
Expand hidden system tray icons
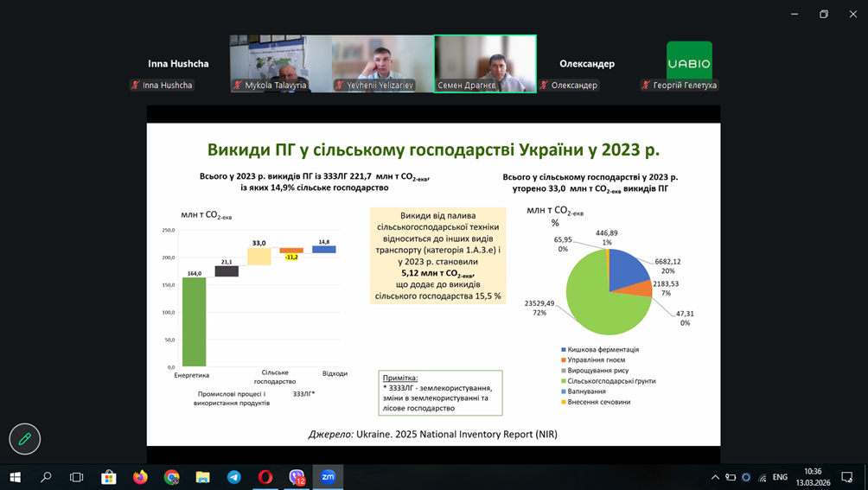(x=715, y=477)
